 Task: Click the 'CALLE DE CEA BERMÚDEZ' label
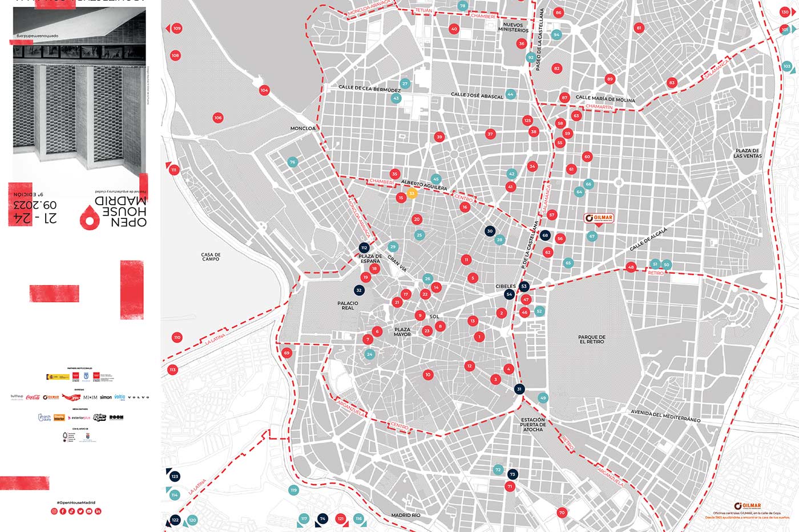tap(369, 88)
